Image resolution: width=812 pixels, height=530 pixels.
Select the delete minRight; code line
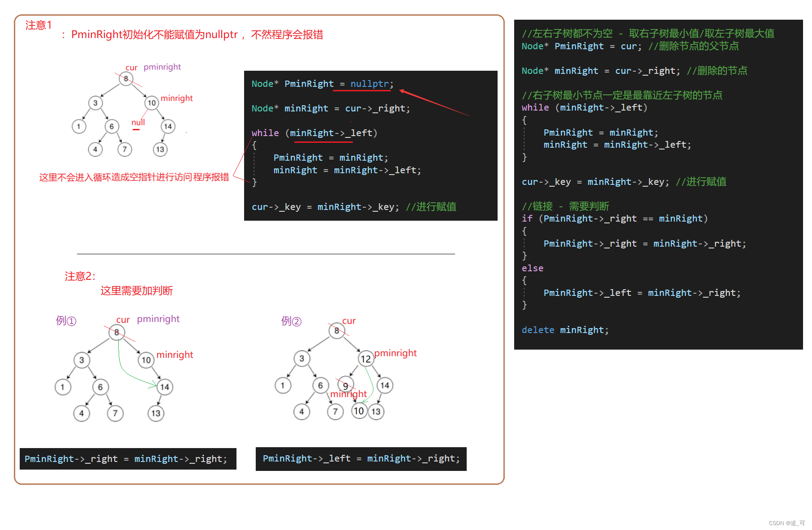click(x=565, y=330)
